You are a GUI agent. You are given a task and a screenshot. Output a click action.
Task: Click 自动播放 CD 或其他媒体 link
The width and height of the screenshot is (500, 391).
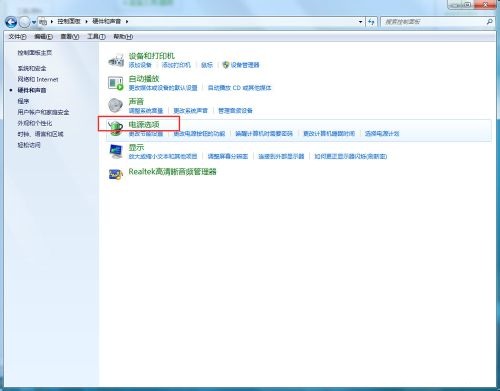[x=239, y=88]
